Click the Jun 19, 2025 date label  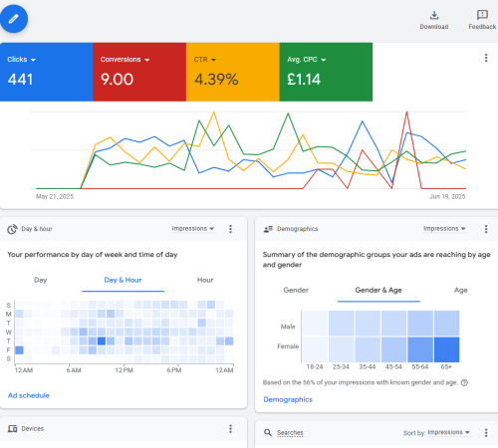(x=447, y=196)
